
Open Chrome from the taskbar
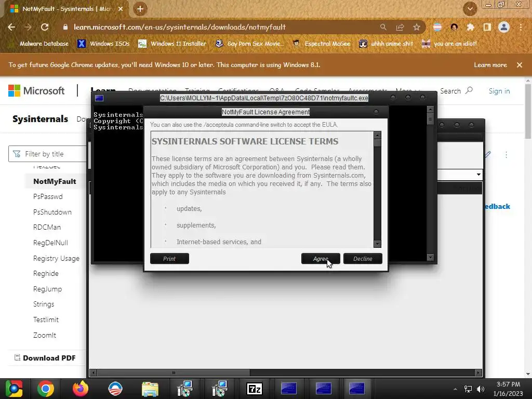46,389
